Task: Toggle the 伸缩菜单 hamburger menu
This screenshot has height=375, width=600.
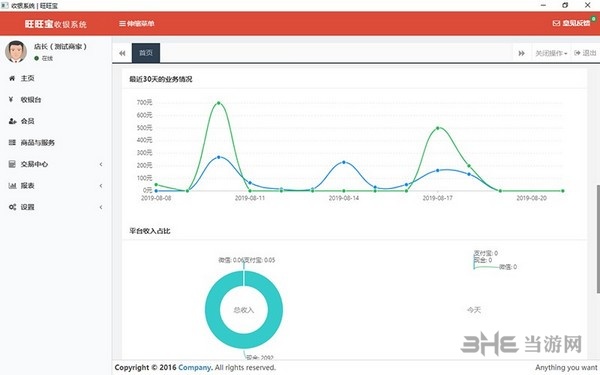Action: 122,24
